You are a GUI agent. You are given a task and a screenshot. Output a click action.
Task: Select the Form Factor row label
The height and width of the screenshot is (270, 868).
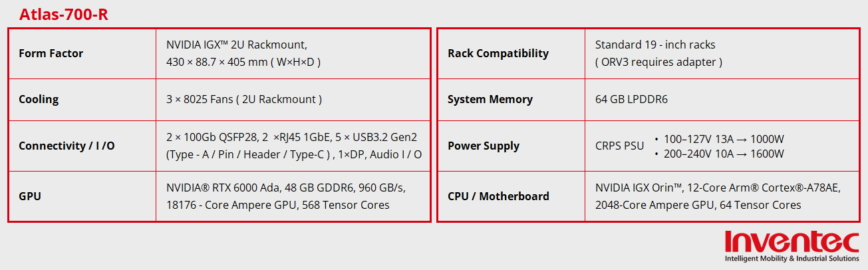point(51,53)
